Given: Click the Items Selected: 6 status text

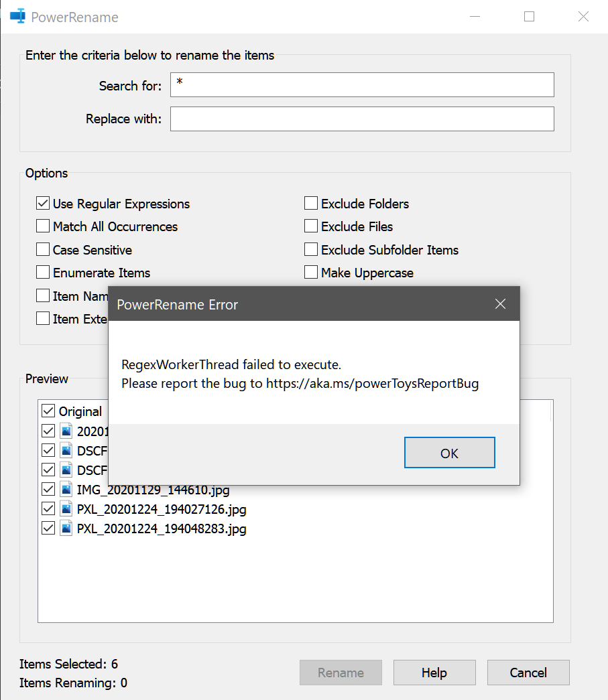Looking at the screenshot, I should point(68,664).
